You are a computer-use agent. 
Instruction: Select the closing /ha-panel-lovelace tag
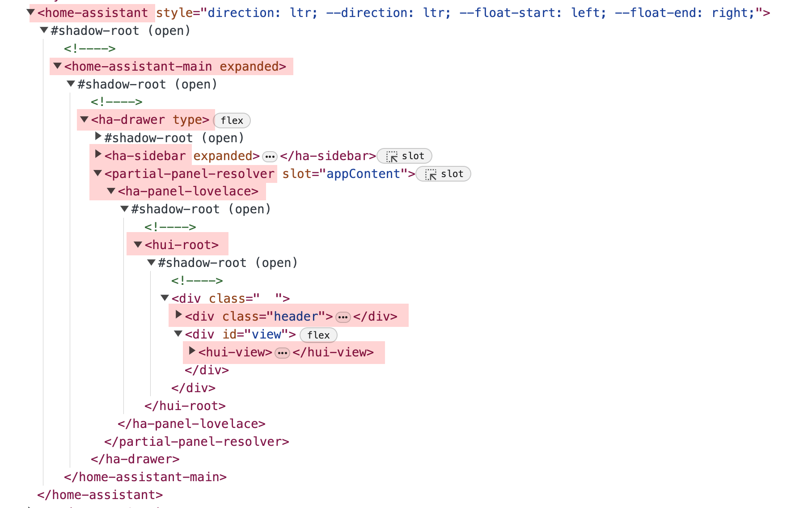click(192, 424)
